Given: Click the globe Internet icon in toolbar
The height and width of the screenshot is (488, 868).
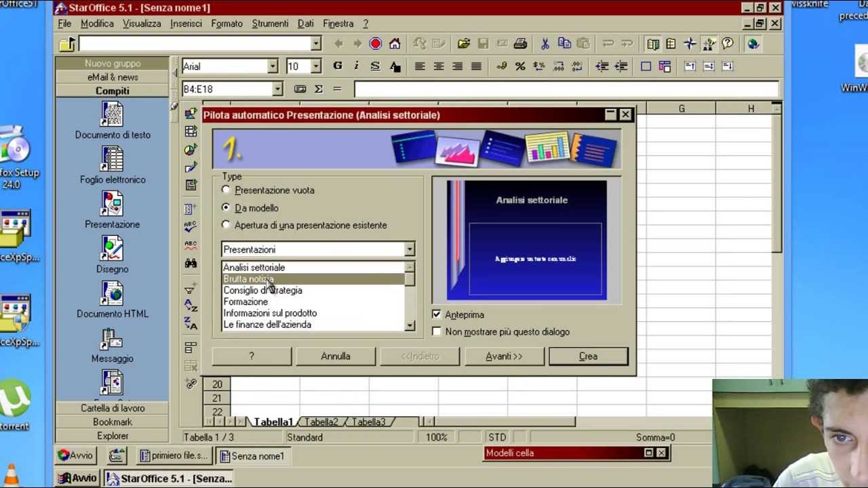Looking at the screenshot, I should (753, 44).
